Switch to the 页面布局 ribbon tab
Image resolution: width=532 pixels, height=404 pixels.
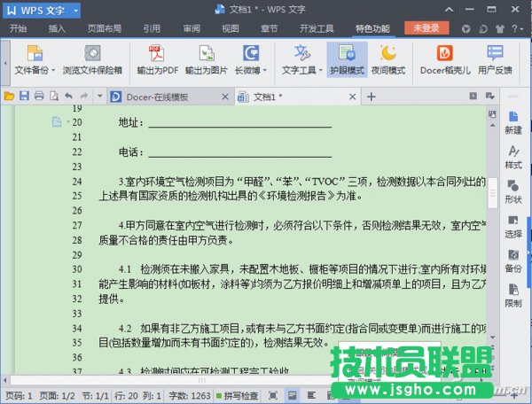pos(104,27)
